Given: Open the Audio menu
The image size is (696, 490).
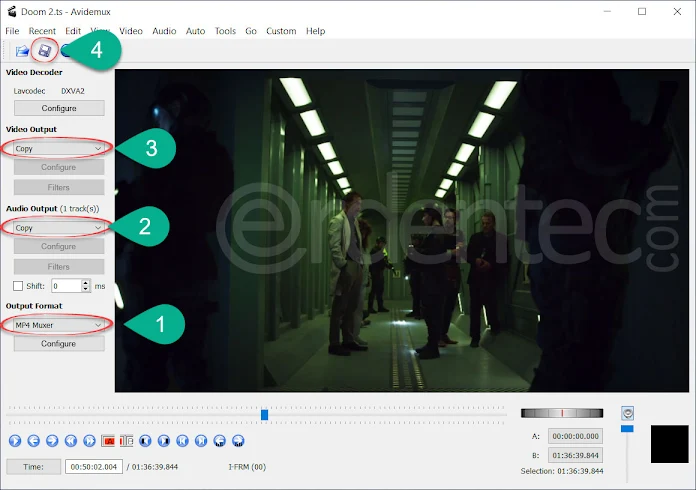Looking at the screenshot, I should (164, 31).
